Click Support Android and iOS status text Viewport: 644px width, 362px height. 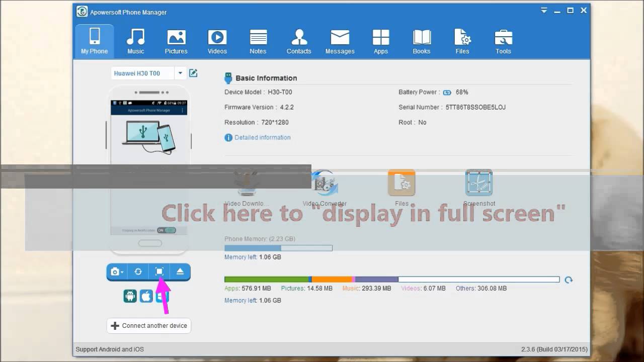pos(110,349)
